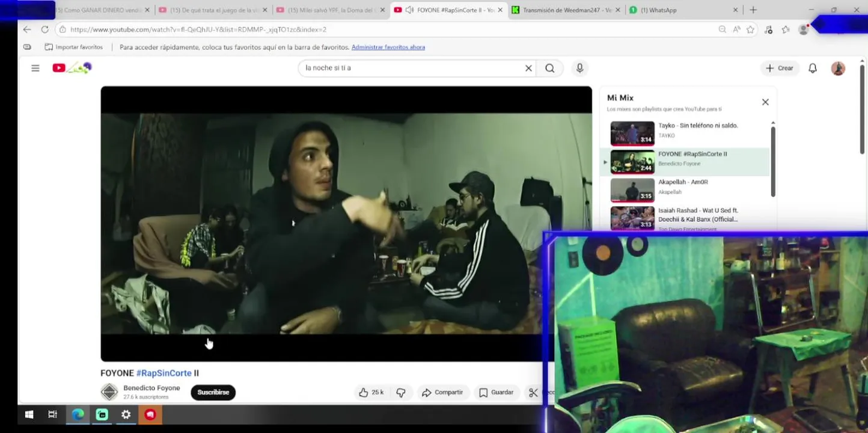
Task: Click the browser URL address bar
Action: pos(391,29)
